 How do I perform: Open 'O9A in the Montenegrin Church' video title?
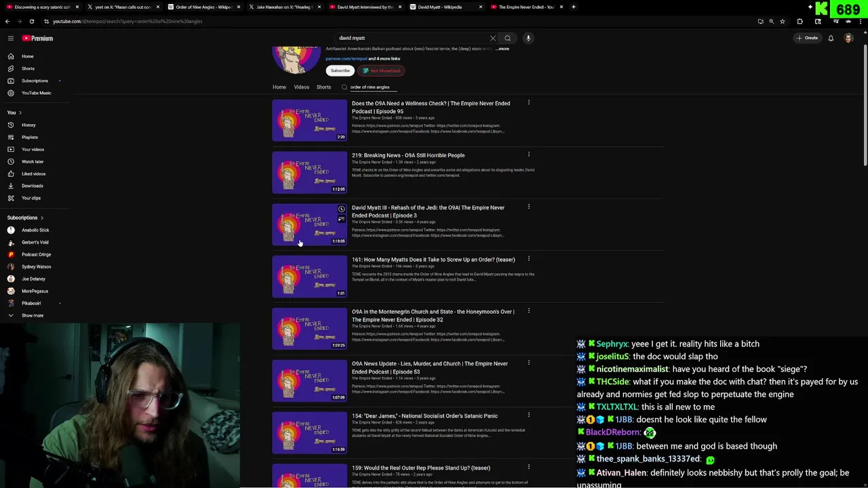[433, 316]
